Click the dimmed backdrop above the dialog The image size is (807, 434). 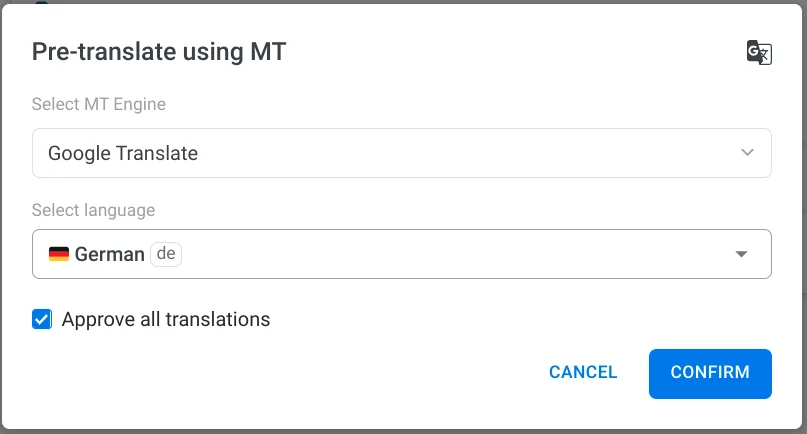[x=400, y=1]
